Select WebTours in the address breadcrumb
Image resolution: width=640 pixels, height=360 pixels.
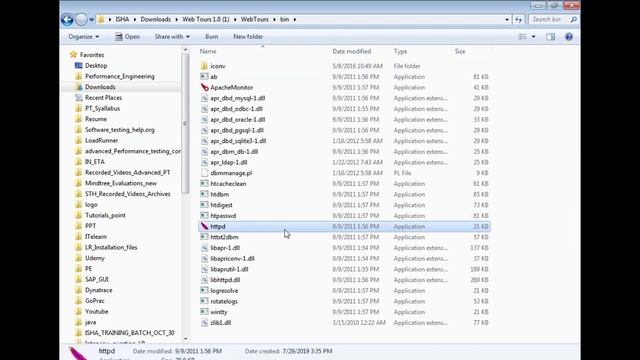tap(255, 20)
